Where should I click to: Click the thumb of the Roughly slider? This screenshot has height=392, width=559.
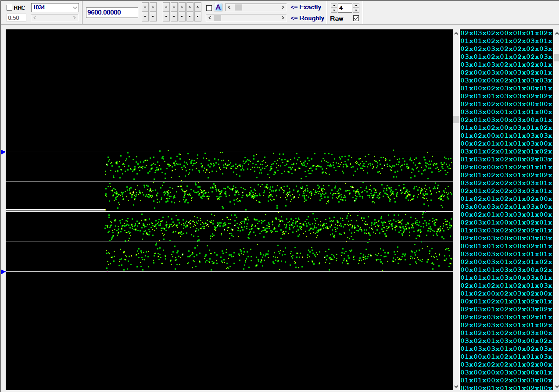tap(217, 18)
